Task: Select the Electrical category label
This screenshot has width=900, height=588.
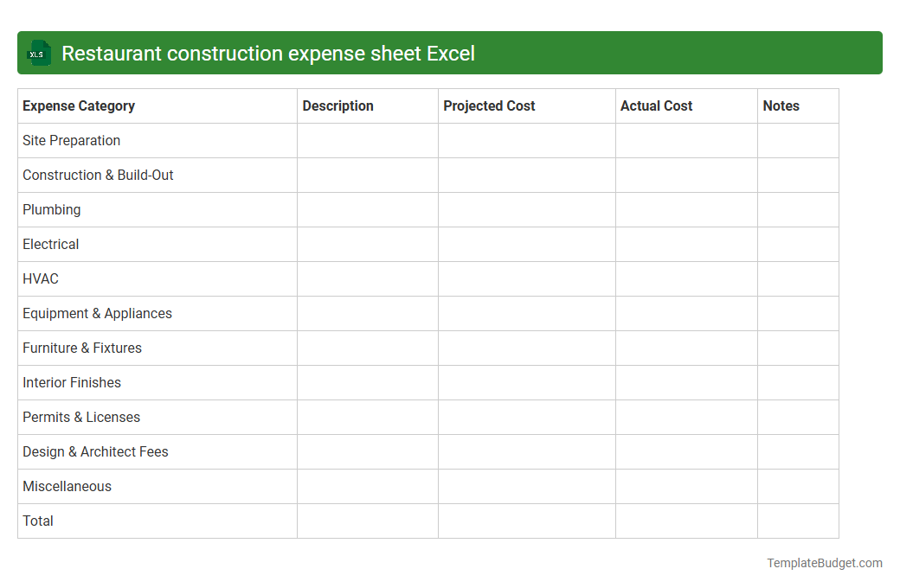Action: [x=50, y=244]
